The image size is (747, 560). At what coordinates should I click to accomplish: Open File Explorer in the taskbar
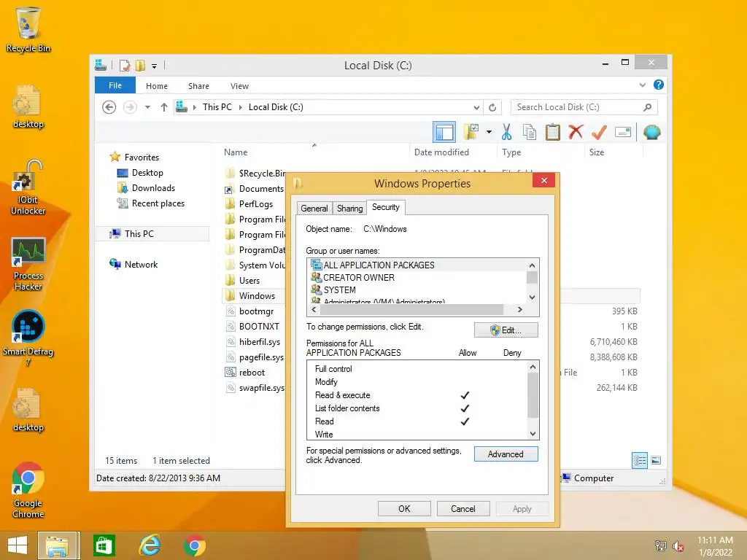tap(57, 545)
